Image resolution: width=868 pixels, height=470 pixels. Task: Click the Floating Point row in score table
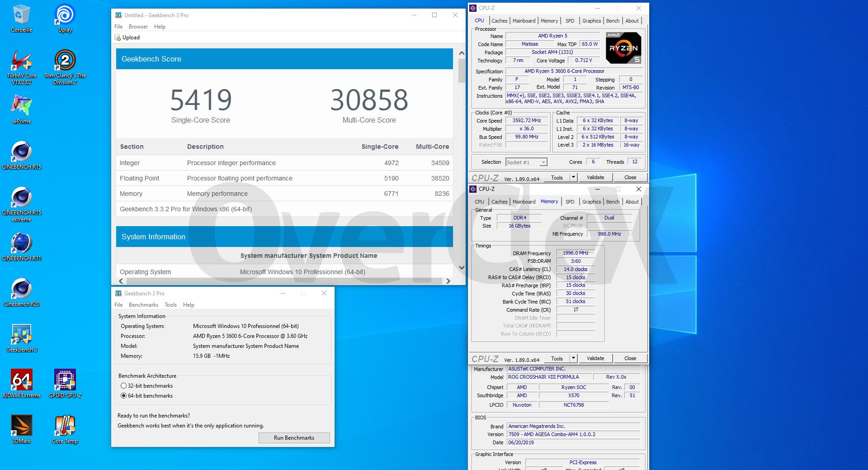point(284,178)
